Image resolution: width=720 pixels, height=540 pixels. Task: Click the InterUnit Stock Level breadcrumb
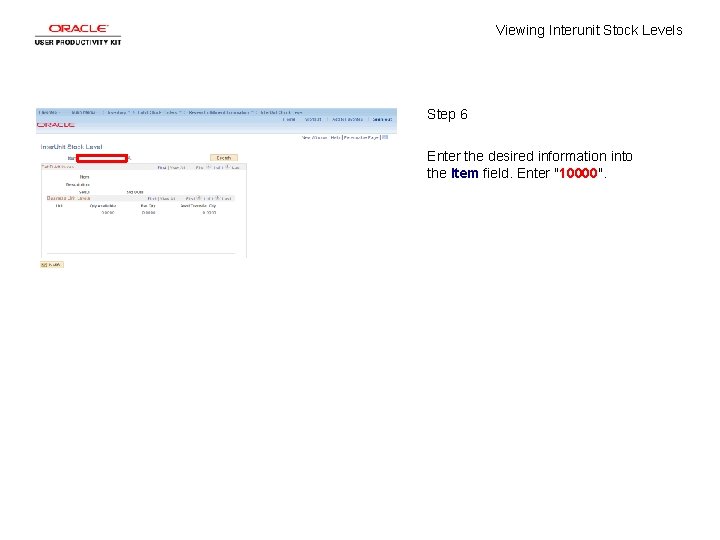click(x=281, y=112)
